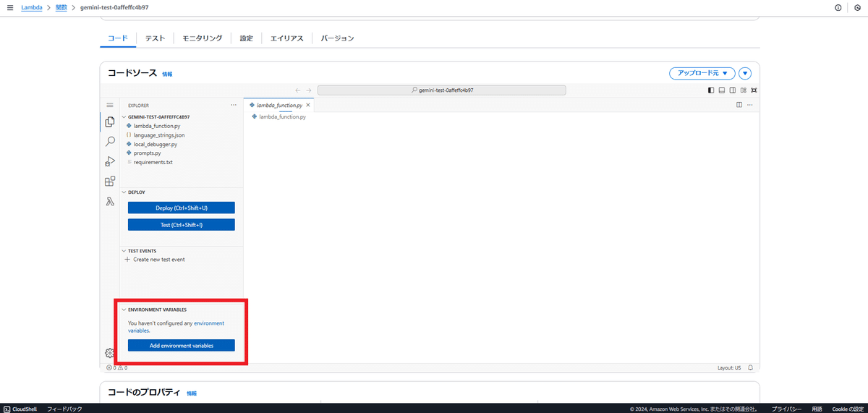The image size is (868, 413).
Task: Switch to the モニタリング tab
Action: pos(203,38)
